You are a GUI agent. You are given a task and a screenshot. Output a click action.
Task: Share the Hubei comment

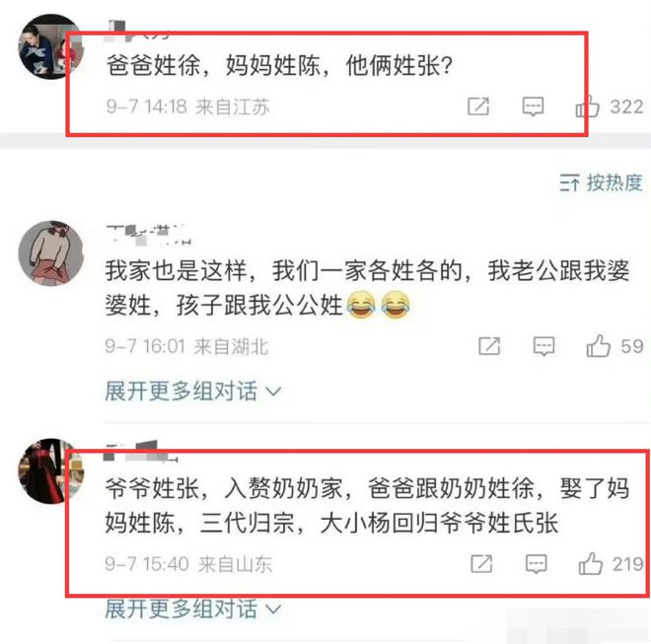click(x=489, y=346)
